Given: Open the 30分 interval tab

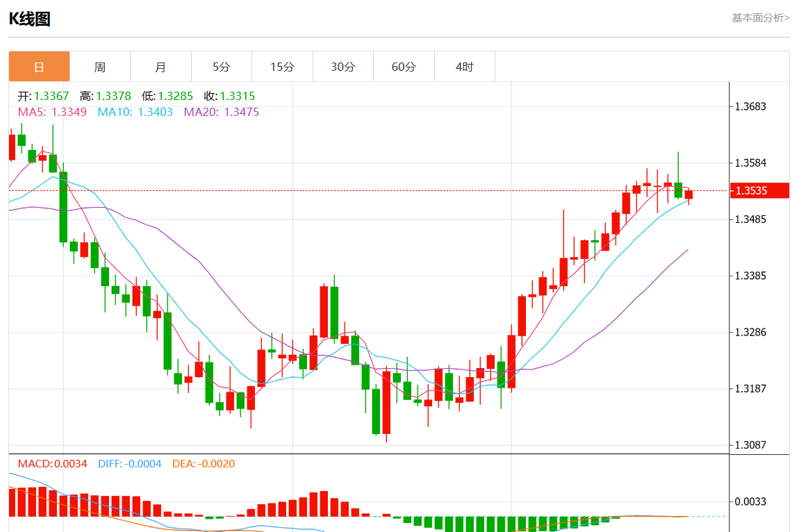Looking at the screenshot, I should [343, 67].
